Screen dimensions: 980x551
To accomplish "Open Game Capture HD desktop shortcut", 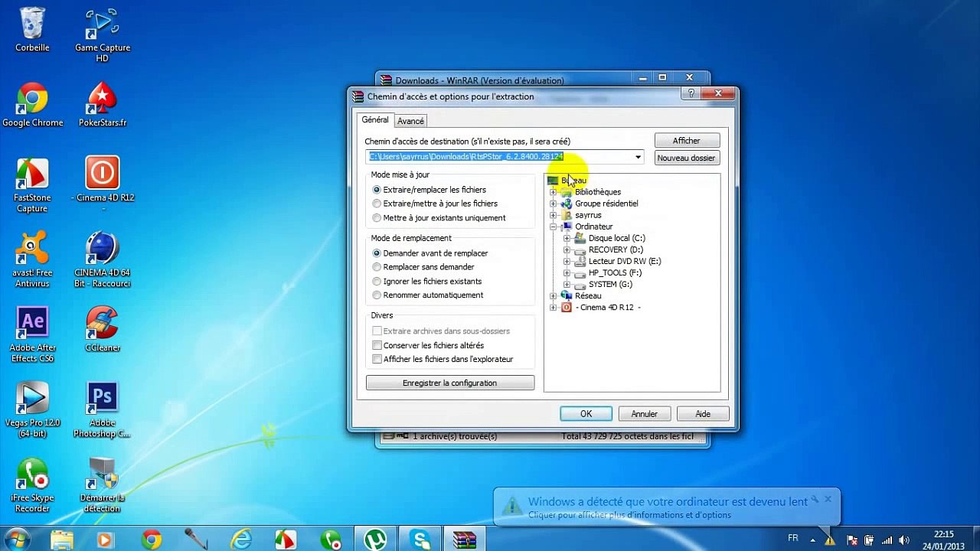I will point(103,35).
